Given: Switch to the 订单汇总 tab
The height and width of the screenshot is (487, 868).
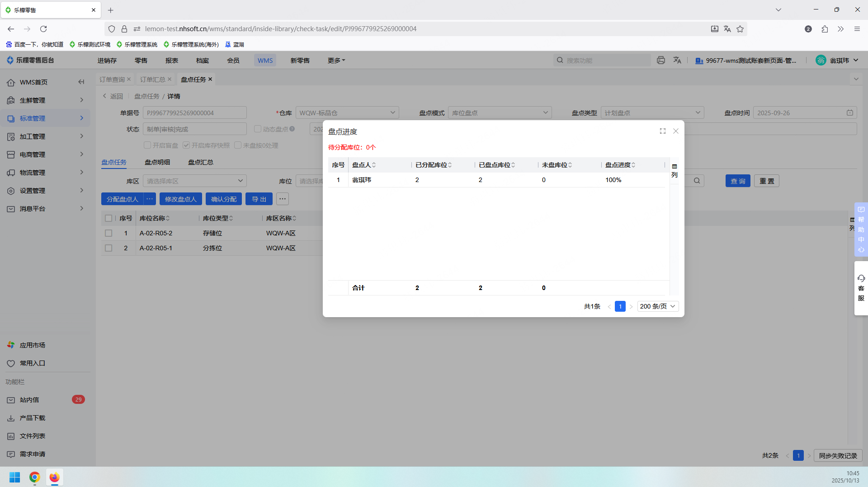Looking at the screenshot, I should tap(152, 80).
